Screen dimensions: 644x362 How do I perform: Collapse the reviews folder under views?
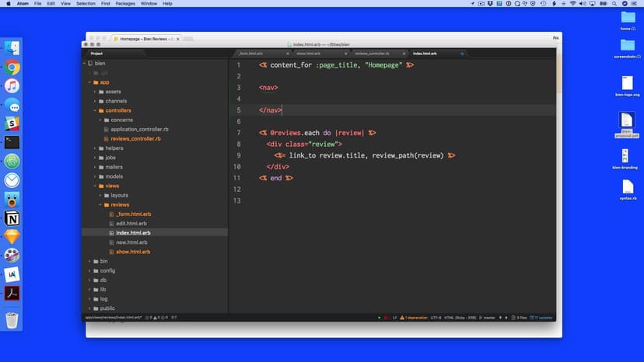120,204
